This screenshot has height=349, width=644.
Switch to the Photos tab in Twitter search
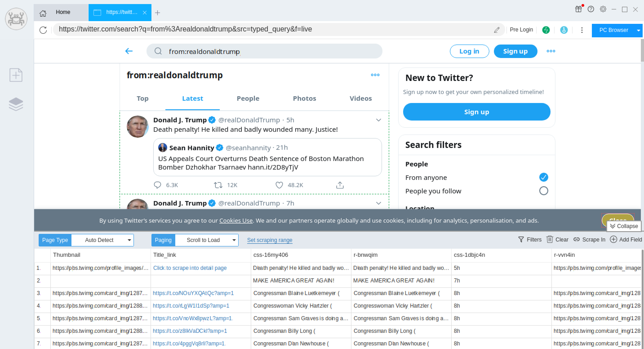304,98
